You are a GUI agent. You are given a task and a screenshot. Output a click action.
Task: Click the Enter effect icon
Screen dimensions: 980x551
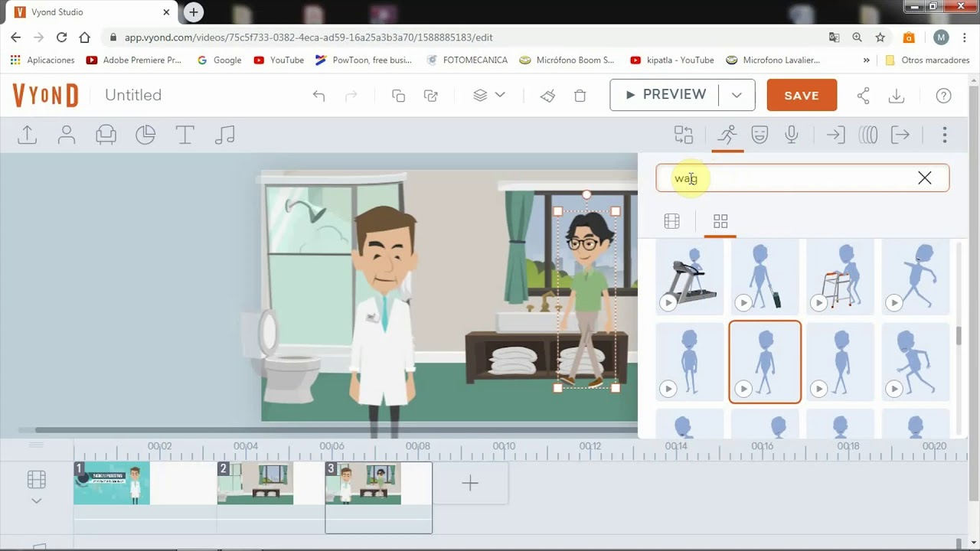point(835,135)
